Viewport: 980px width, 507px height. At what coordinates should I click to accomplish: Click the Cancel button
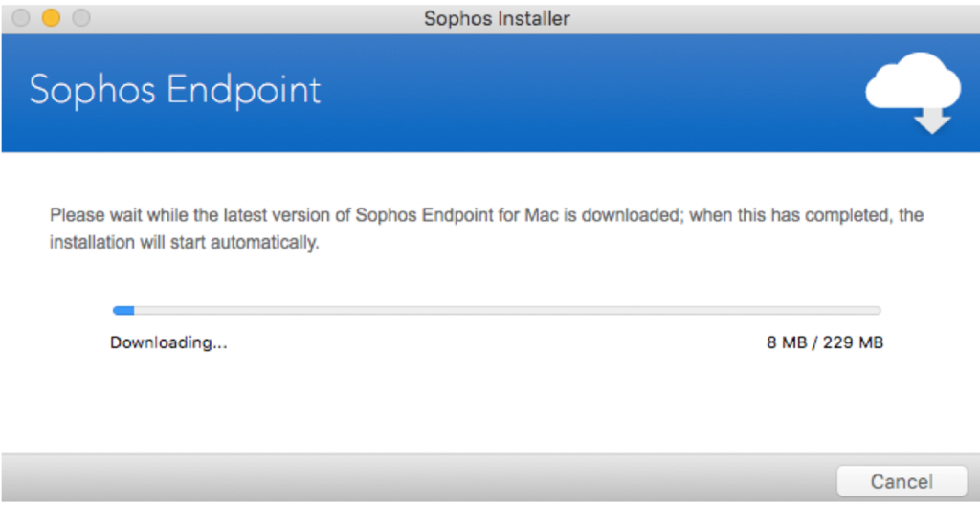click(x=902, y=481)
